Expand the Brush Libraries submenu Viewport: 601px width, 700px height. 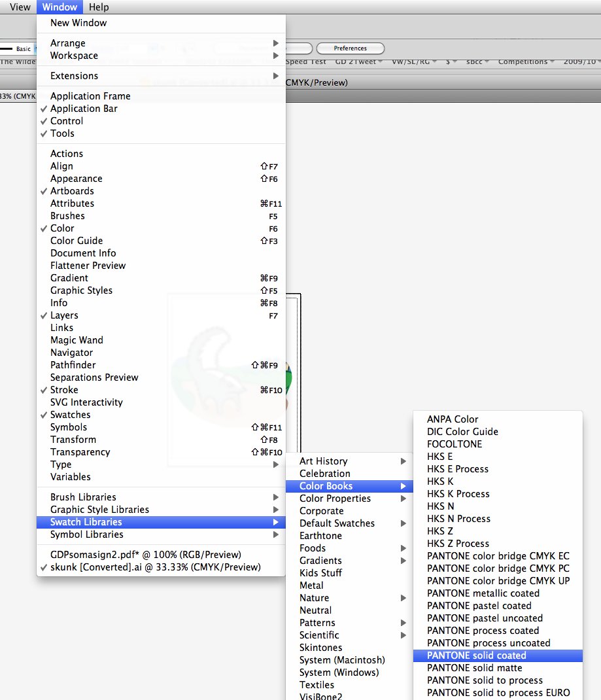pyautogui.click(x=161, y=497)
